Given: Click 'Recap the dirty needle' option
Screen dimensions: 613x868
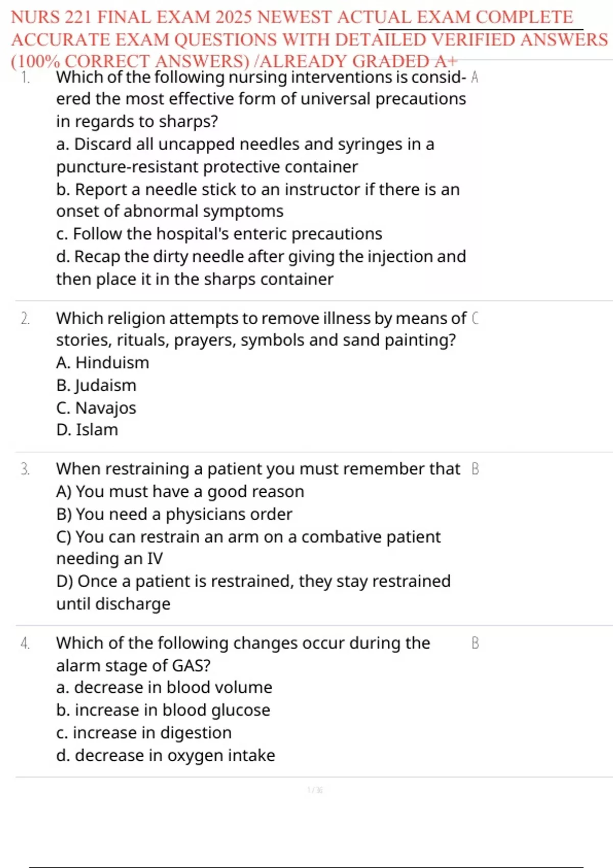Looking at the screenshot, I should coord(261,256).
